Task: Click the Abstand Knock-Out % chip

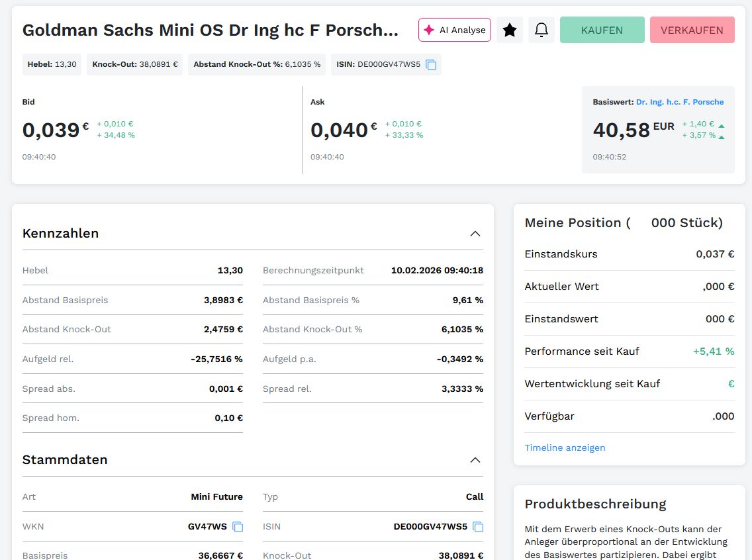Action: pyautogui.click(x=257, y=65)
